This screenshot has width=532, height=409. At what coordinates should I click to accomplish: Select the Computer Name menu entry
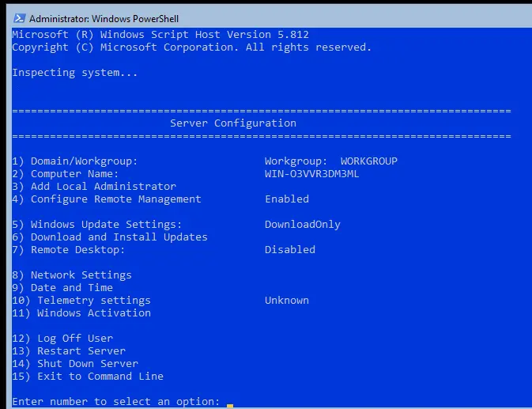[65, 174]
